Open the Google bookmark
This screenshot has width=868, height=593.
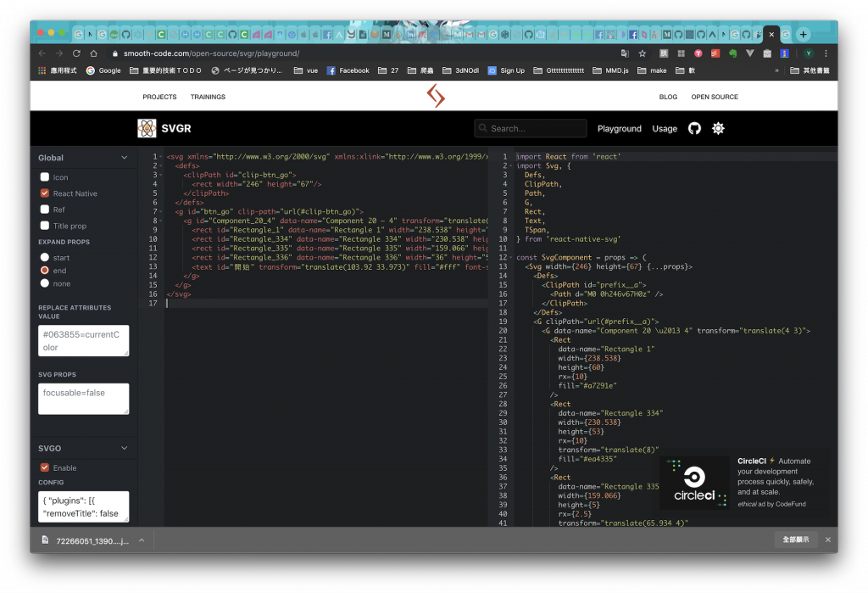click(x=103, y=70)
